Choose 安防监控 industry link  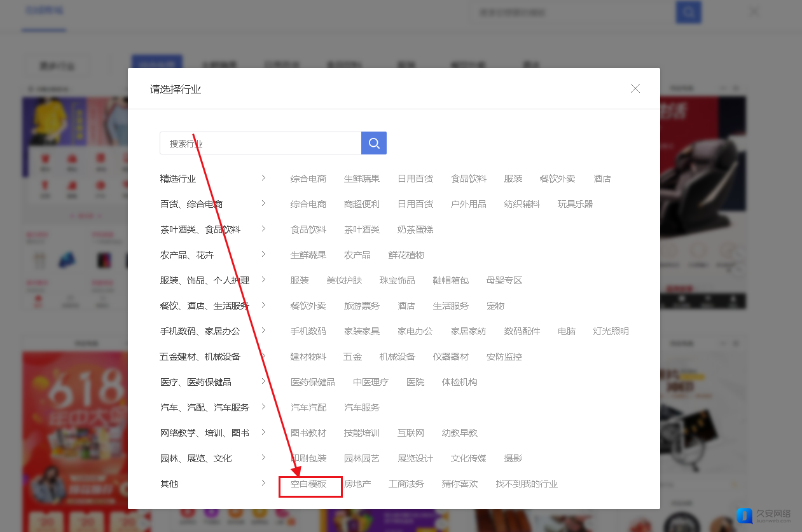[x=504, y=357]
